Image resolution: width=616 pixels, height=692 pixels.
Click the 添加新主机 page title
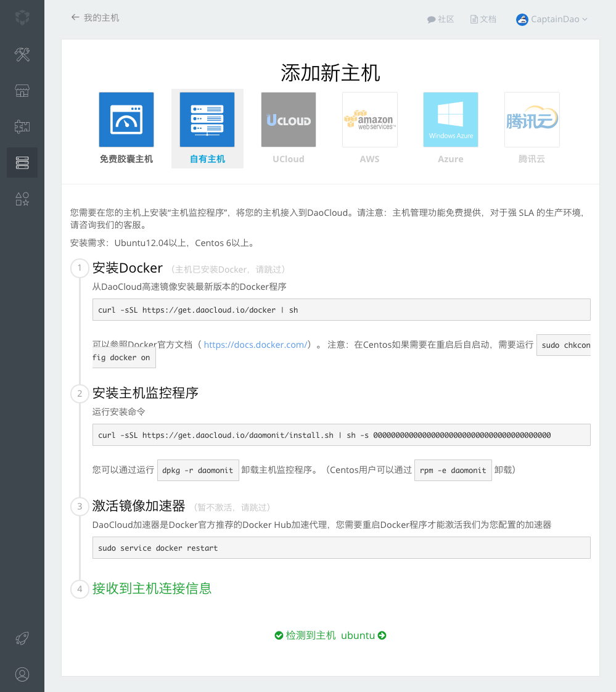click(330, 73)
